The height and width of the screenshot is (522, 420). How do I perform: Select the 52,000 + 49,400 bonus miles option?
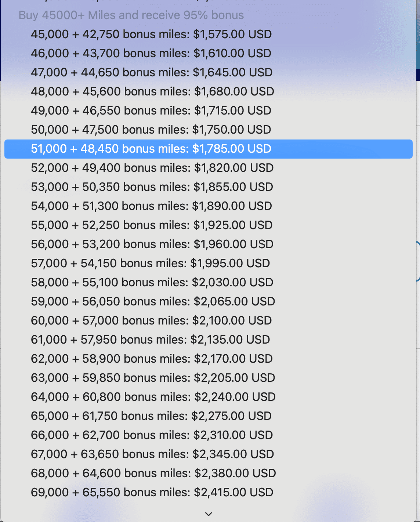[152, 168]
